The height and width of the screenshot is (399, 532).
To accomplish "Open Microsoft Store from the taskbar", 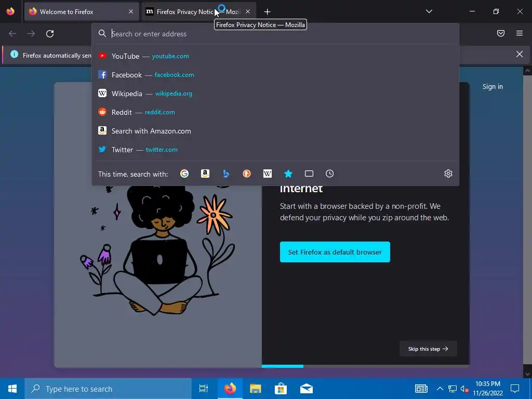I will (x=281, y=389).
